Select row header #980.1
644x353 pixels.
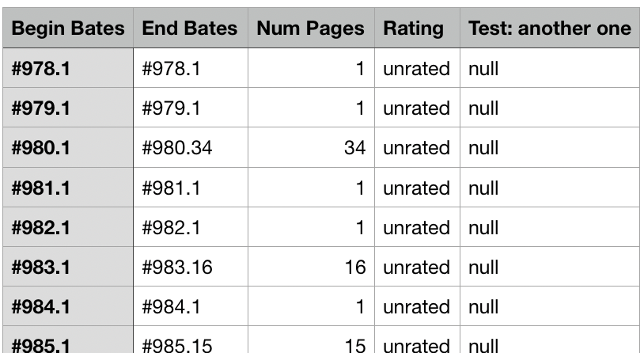click(68, 147)
